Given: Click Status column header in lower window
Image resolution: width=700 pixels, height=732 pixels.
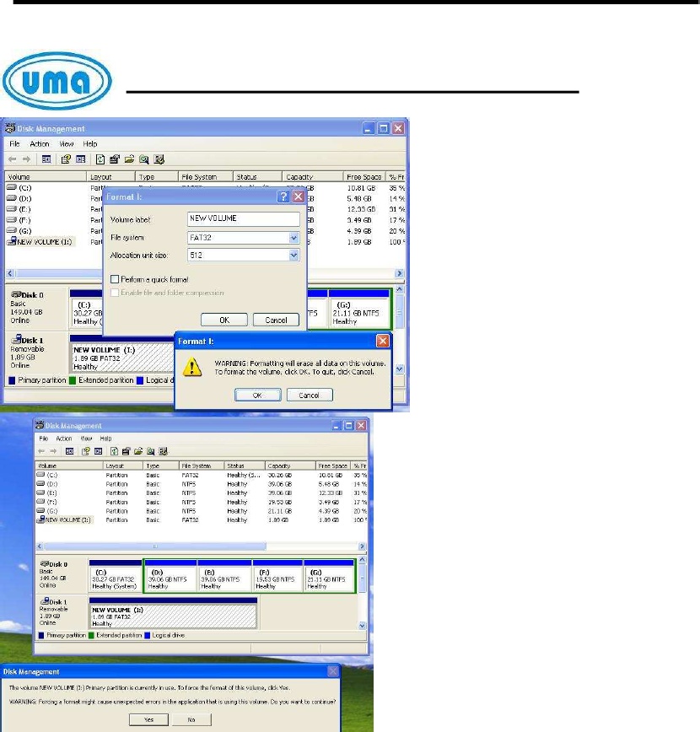Looking at the screenshot, I should (245, 466).
